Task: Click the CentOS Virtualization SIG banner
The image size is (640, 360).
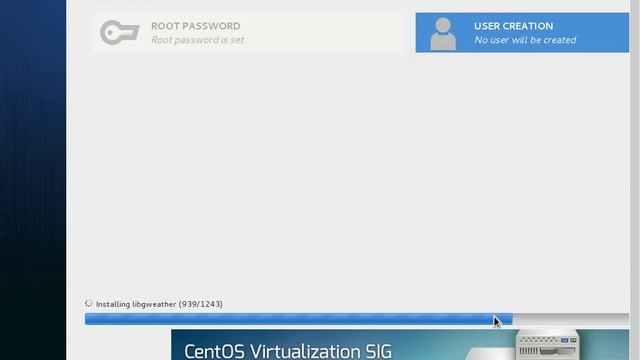Action: coord(400,345)
